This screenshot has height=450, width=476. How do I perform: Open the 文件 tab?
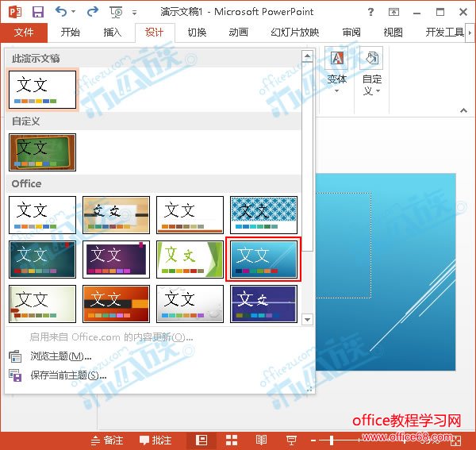(x=24, y=33)
